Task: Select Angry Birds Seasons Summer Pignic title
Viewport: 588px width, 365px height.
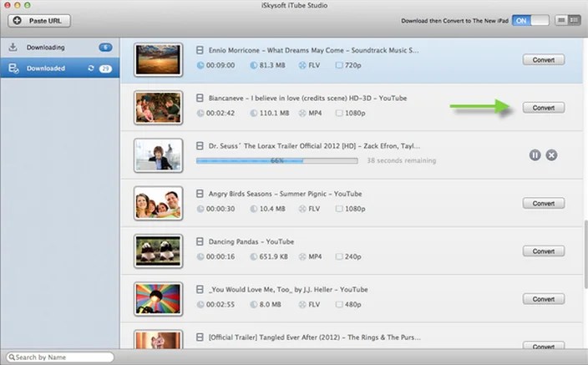Action: pos(285,194)
